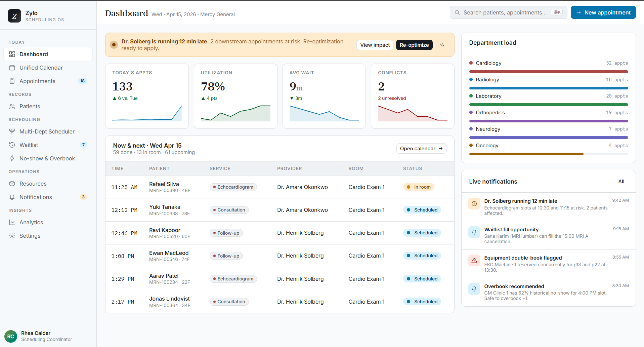Image resolution: width=644 pixels, height=347 pixels.
Task: Click the 1:08 PM appointment time
Action: click(123, 256)
